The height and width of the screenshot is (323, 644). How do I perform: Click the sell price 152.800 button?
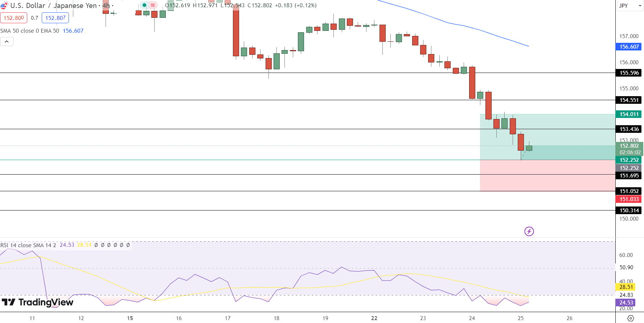[14, 18]
